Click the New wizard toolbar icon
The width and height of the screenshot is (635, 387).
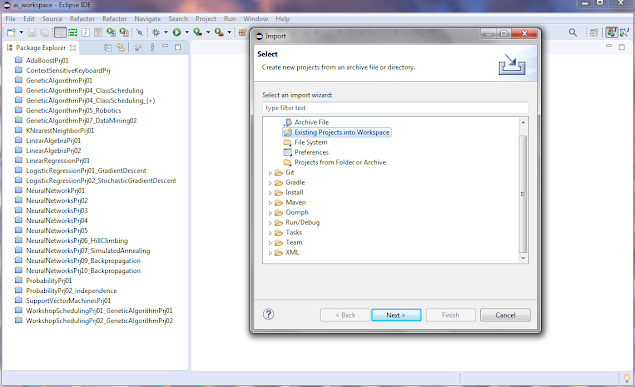(11, 32)
